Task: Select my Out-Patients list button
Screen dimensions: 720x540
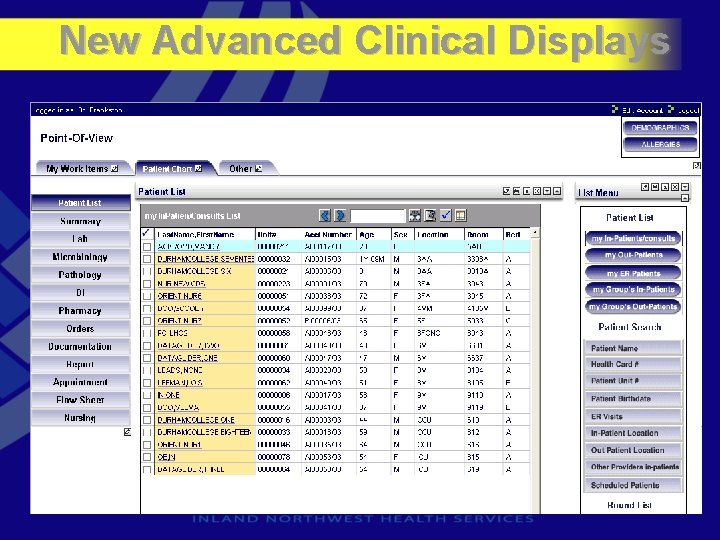Action: click(633, 255)
